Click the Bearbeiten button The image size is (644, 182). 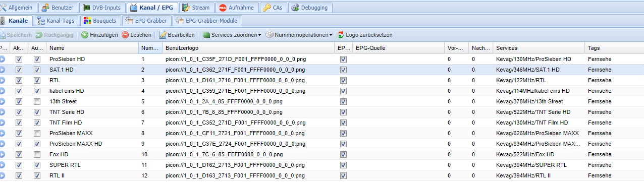tap(177, 35)
